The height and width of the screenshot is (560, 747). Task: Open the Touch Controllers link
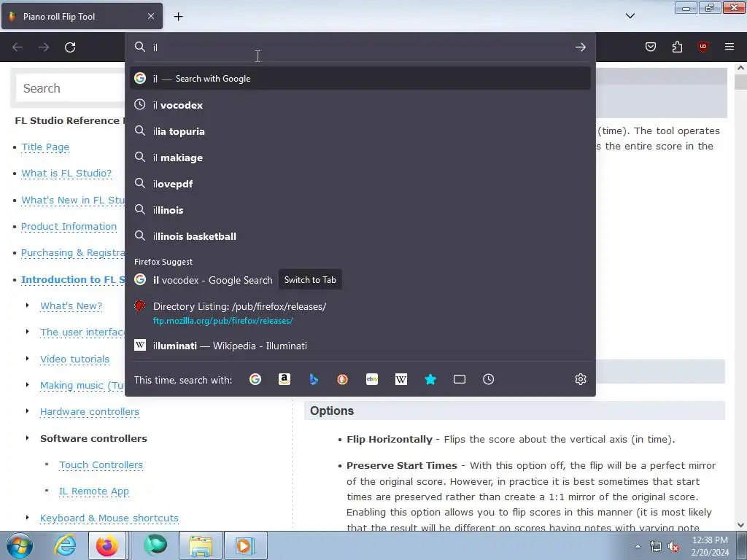tap(101, 464)
